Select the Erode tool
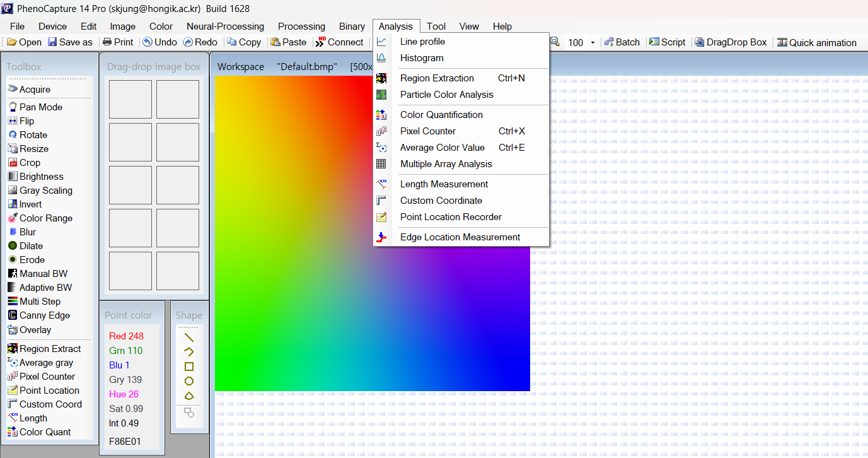Image resolution: width=868 pixels, height=458 pixels. (x=26, y=260)
